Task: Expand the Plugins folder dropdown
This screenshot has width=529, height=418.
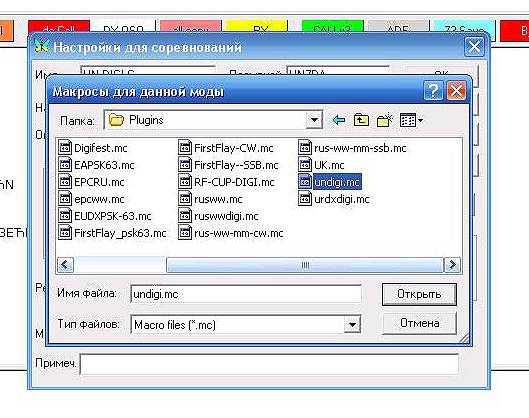Action: (314, 120)
